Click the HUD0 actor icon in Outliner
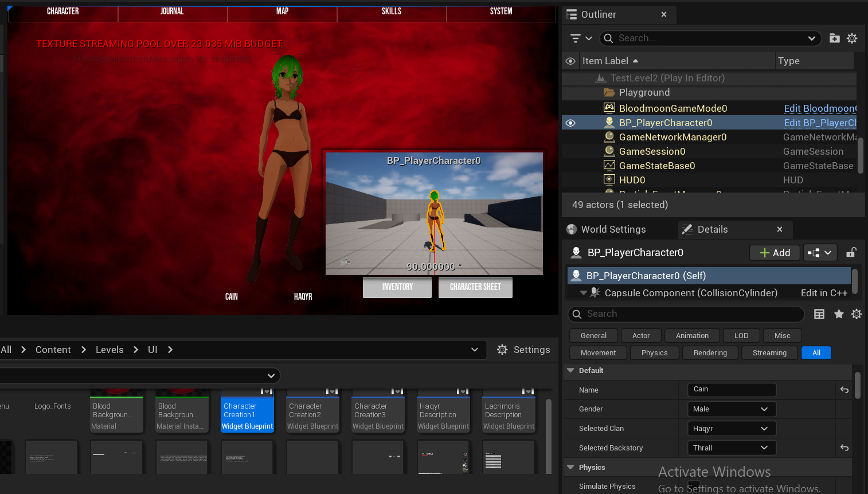Screen dimensions: 868x494 click(x=609, y=180)
